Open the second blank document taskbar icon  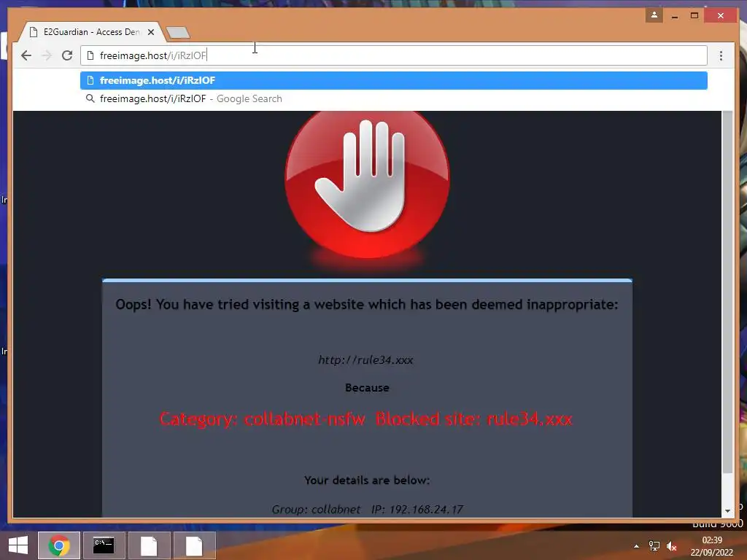(194, 545)
